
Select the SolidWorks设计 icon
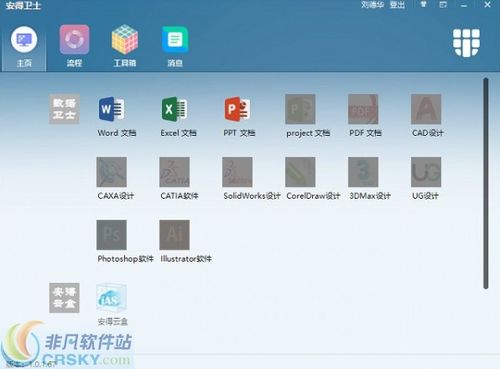pos(237,172)
